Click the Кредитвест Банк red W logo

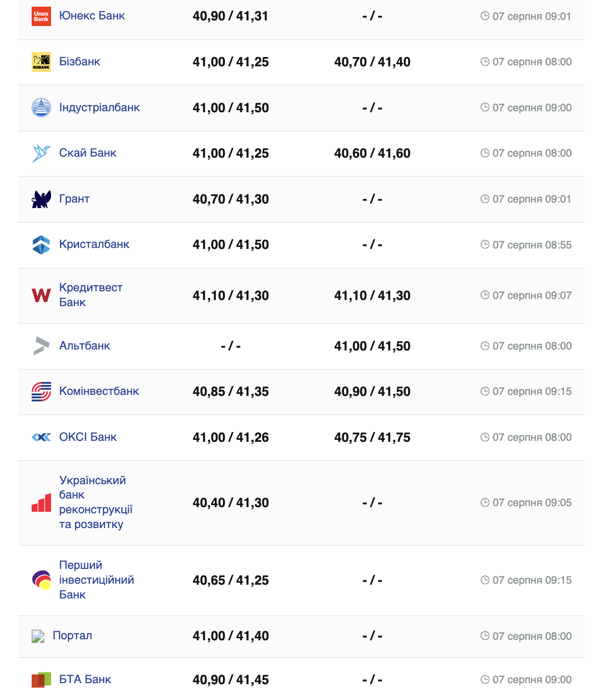[41, 295]
